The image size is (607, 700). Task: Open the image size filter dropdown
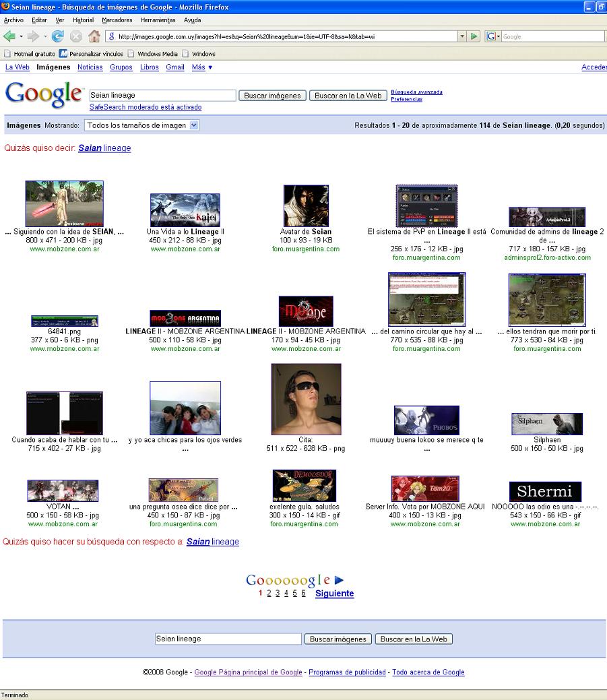tap(141, 125)
